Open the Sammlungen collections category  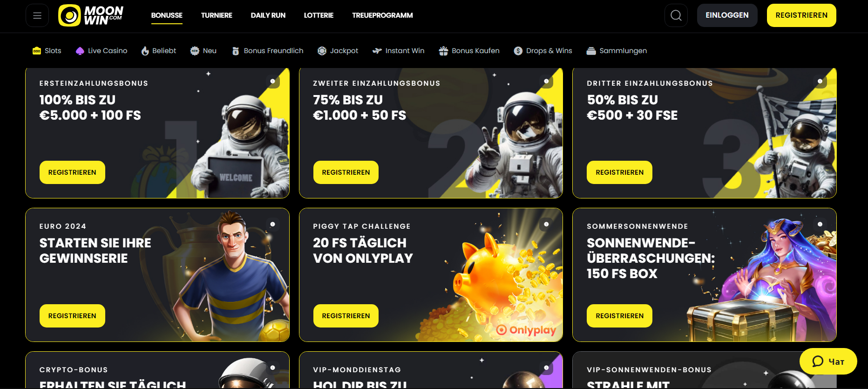(617, 51)
